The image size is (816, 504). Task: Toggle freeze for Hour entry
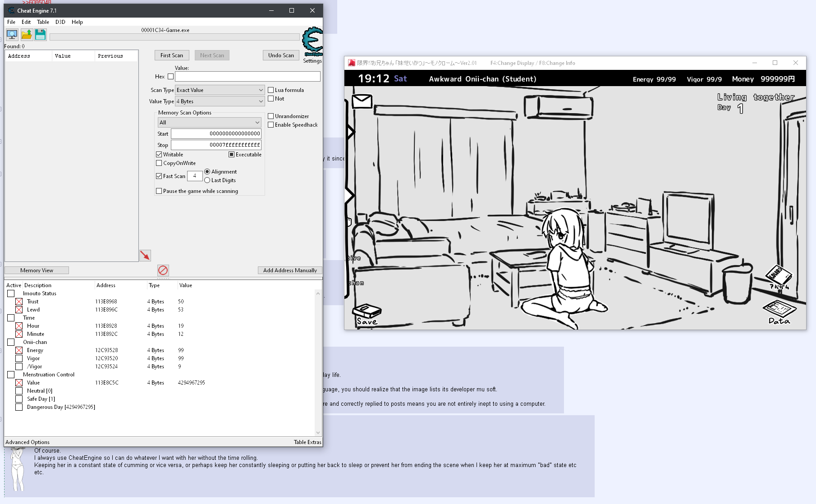coord(19,326)
